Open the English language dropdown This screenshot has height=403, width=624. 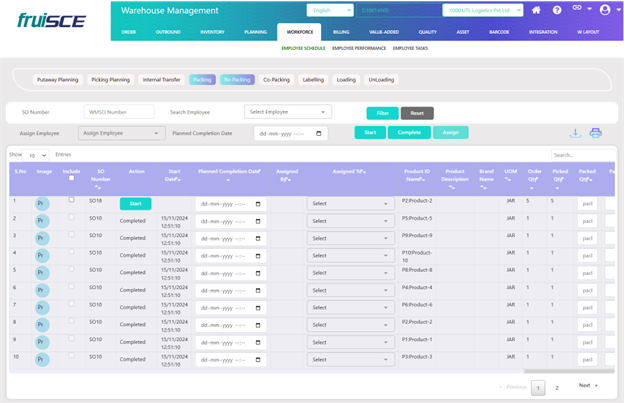tap(337, 10)
